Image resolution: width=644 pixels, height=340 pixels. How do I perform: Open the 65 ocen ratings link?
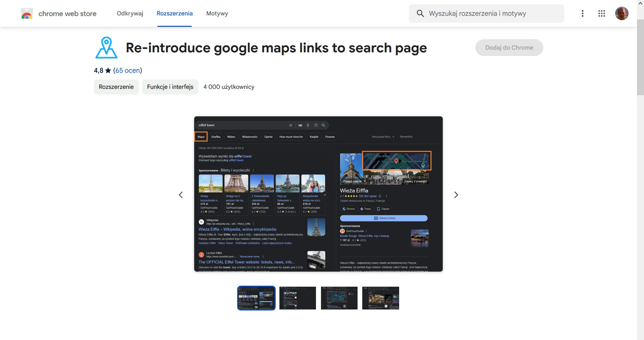click(127, 70)
